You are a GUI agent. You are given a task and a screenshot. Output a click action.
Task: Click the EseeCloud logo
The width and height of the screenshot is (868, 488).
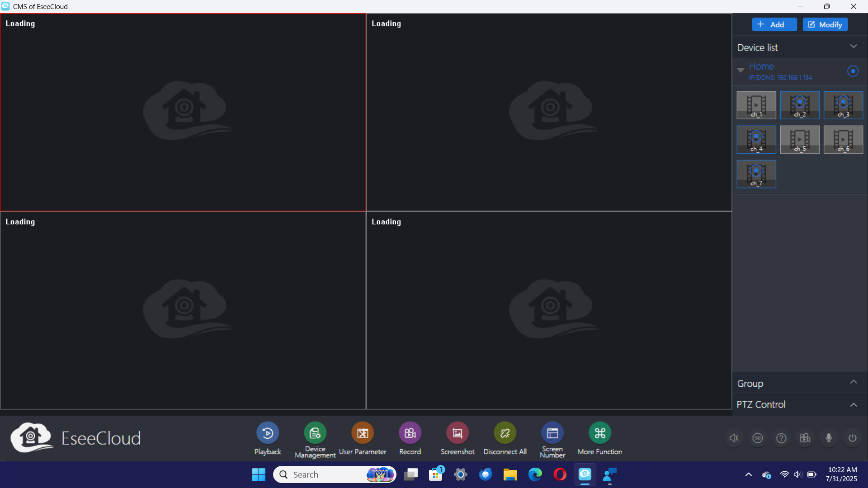tap(75, 437)
